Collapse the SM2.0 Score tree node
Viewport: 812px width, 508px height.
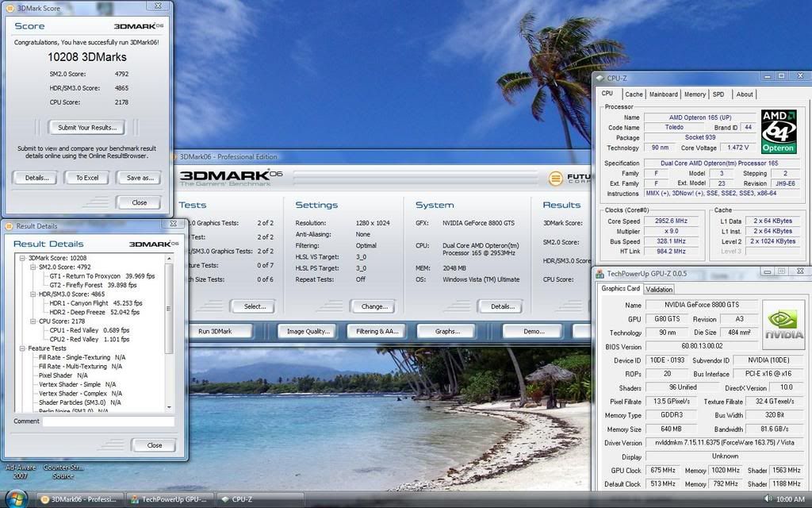pyautogui.click(x=33, y=267)
